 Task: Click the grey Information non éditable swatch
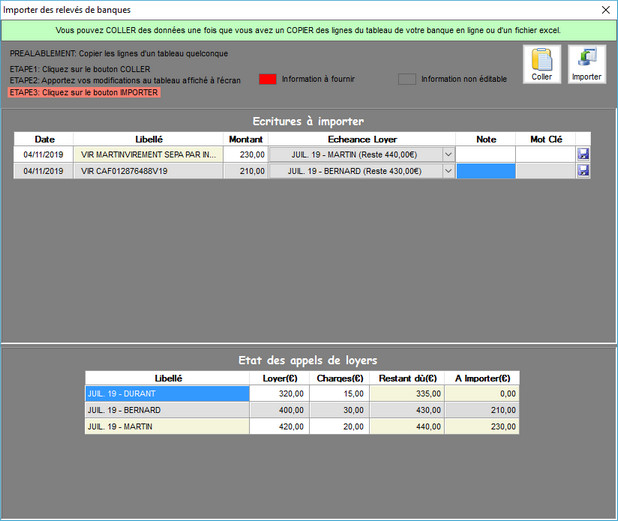click(x=406, y=79)
